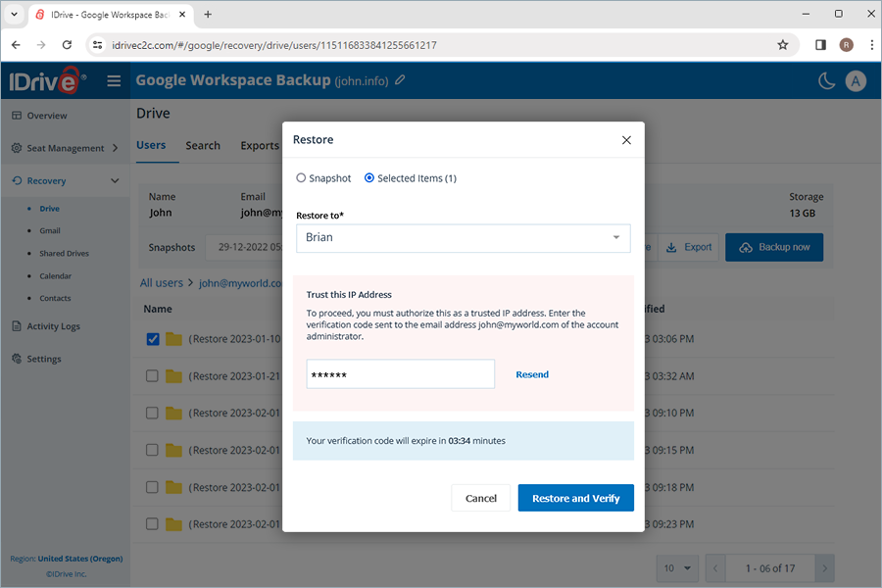The image size is (882, 588).
Task: Open the browser side panel icon
Action: tap(820, 45)
